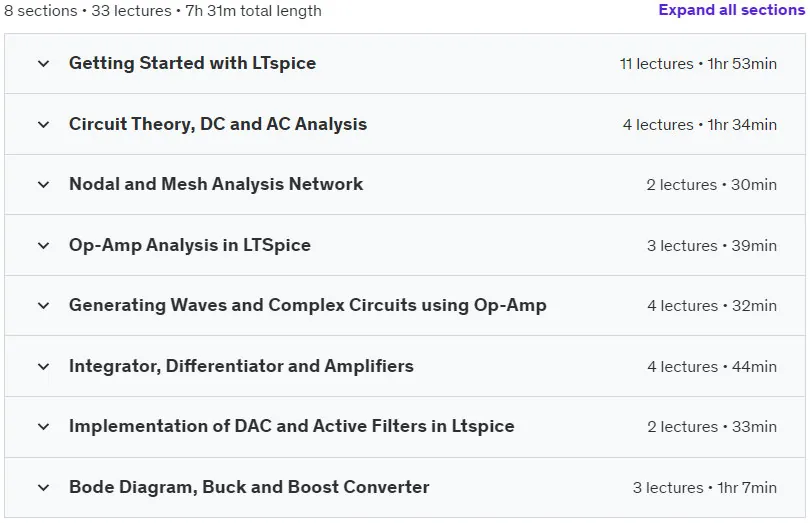Click Expand all sections link
810x523 pixels.
(731, 10)
